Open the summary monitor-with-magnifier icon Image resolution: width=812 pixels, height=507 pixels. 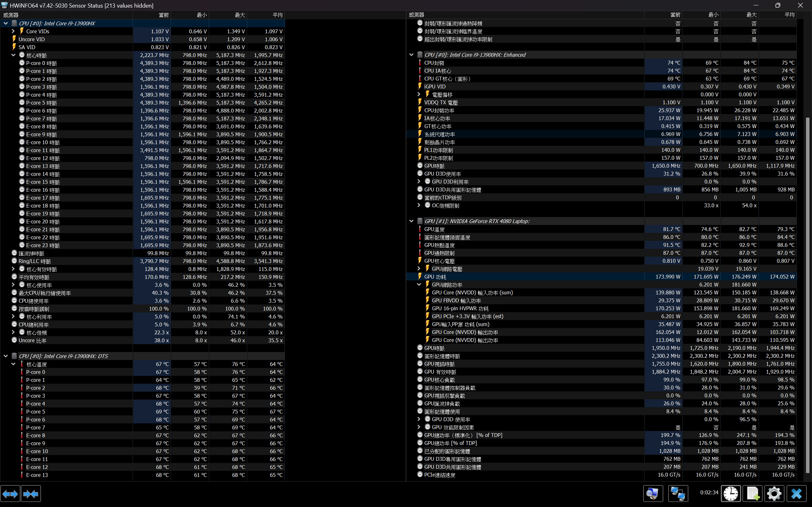653,494
